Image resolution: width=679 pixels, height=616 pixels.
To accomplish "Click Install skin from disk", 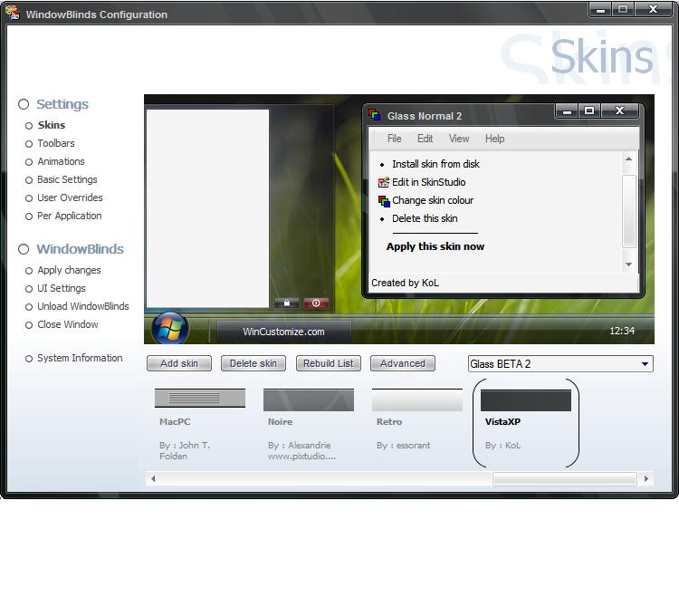I will (435, 164).
